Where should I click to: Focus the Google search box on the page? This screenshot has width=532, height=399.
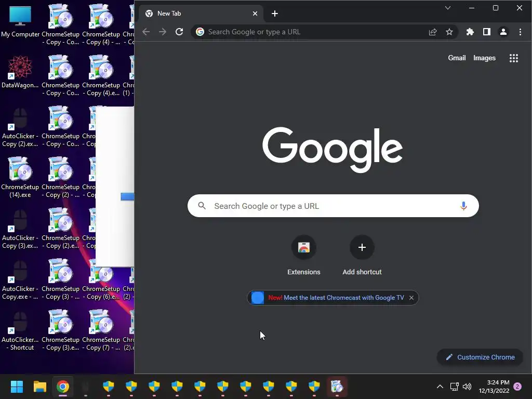click(x=333, y=206)
